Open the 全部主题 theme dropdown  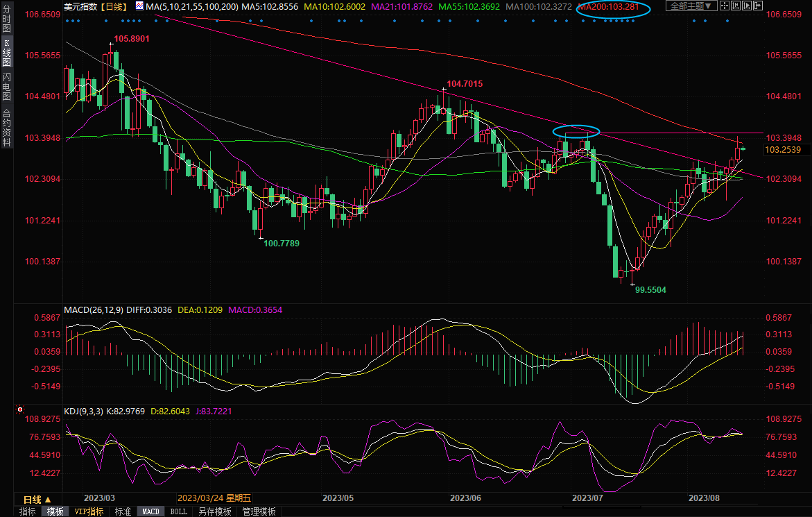pyautogui.click(x=691, y=6)
